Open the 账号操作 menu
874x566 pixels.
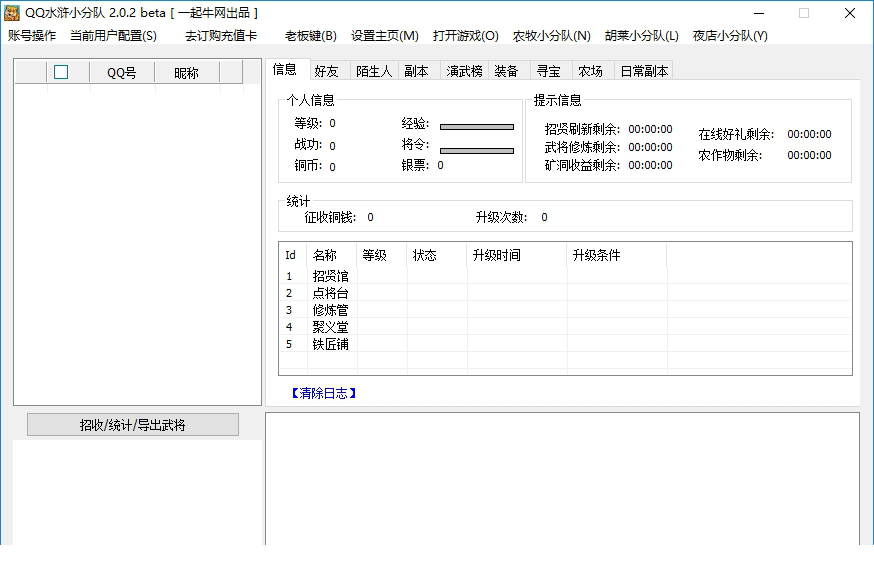32,36
